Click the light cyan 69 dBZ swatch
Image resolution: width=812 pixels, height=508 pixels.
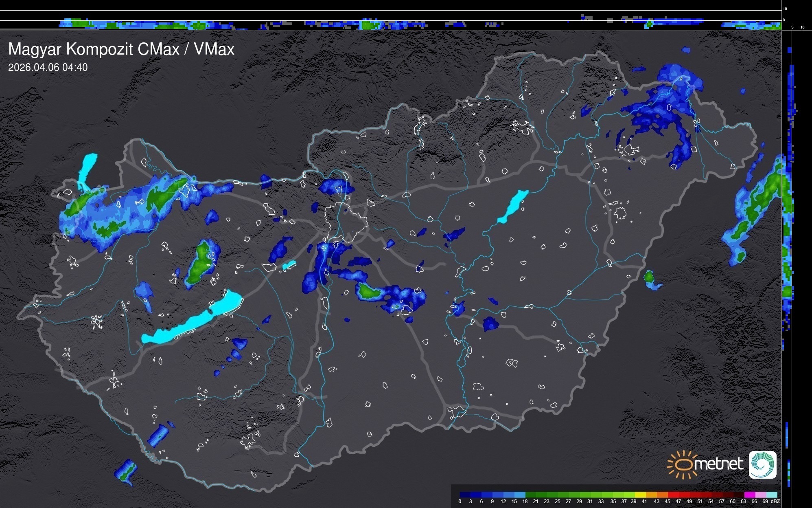point(772,495)
